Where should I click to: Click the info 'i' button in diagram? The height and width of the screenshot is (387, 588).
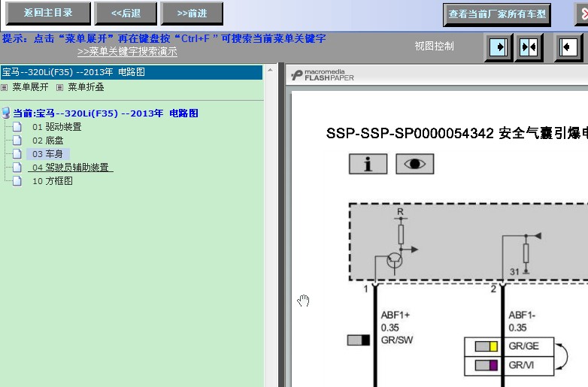[368, 164]
